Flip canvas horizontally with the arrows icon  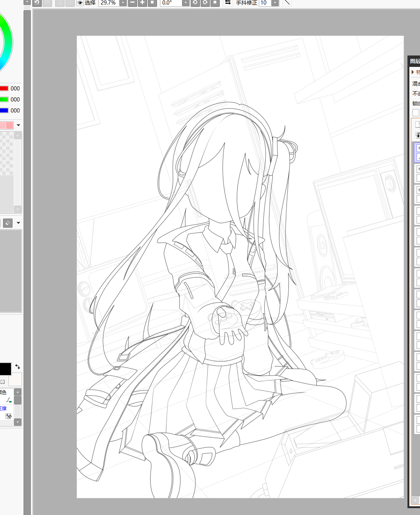click(x=228, y=2)
